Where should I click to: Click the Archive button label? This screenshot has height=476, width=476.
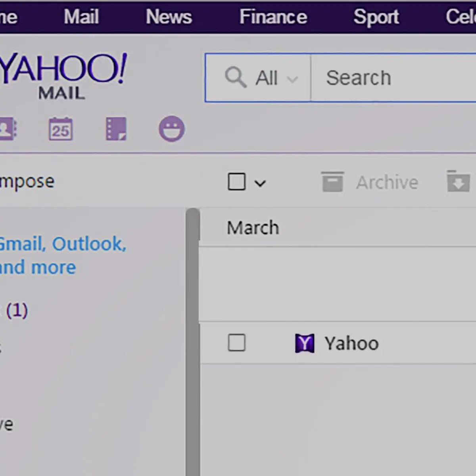(x=387, y=182)
